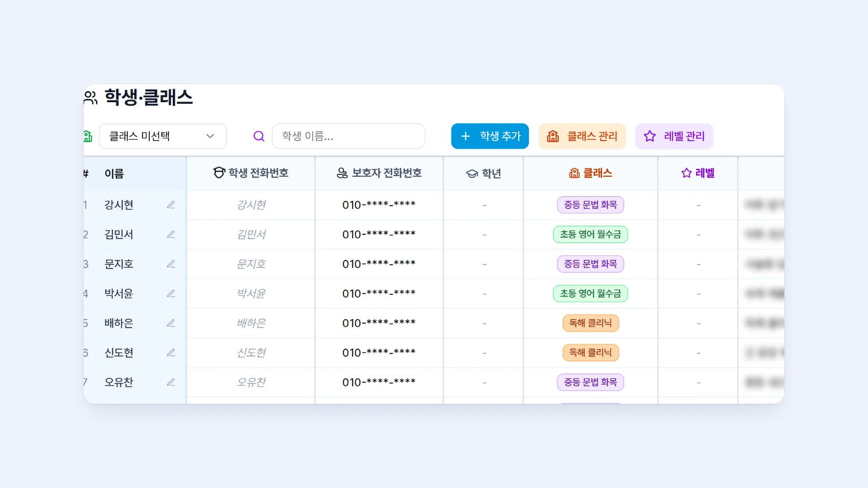Click the edit pencil for 문지호
This screenshot has height=488, width=868.
point(171,264)
